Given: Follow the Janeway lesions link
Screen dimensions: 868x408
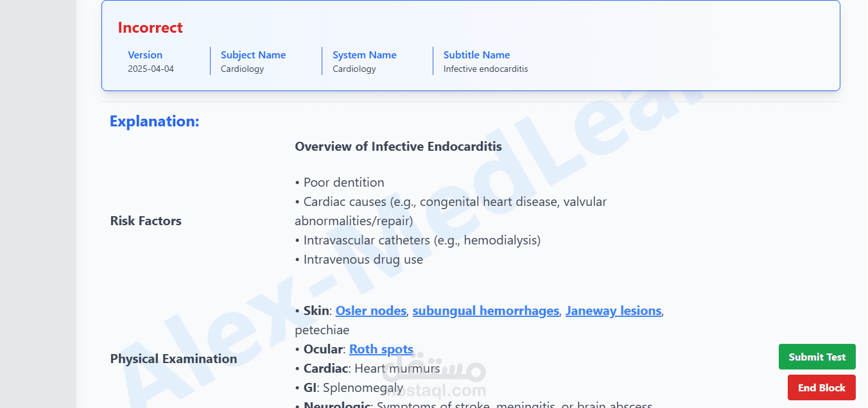Looking at the screenshot, I should click(613, 310).
